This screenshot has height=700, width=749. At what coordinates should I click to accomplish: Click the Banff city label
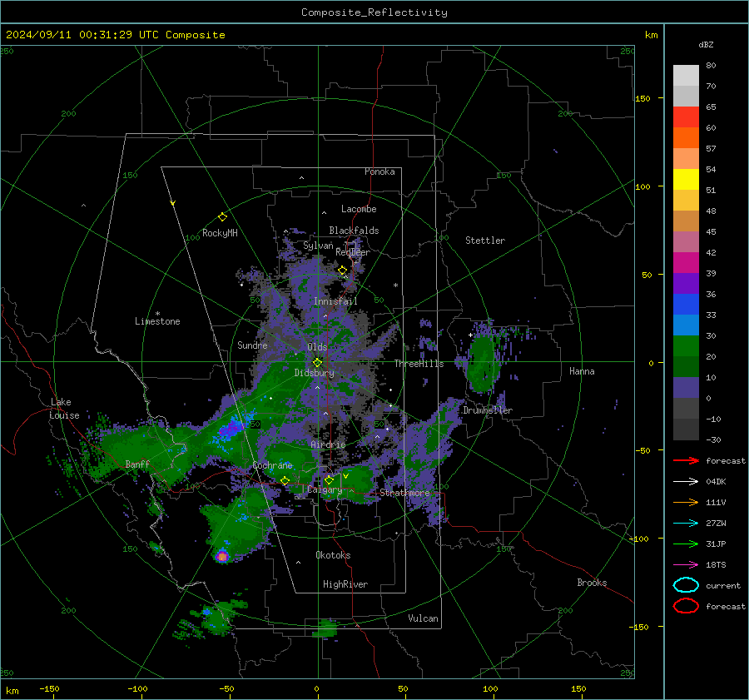[137, 464]
